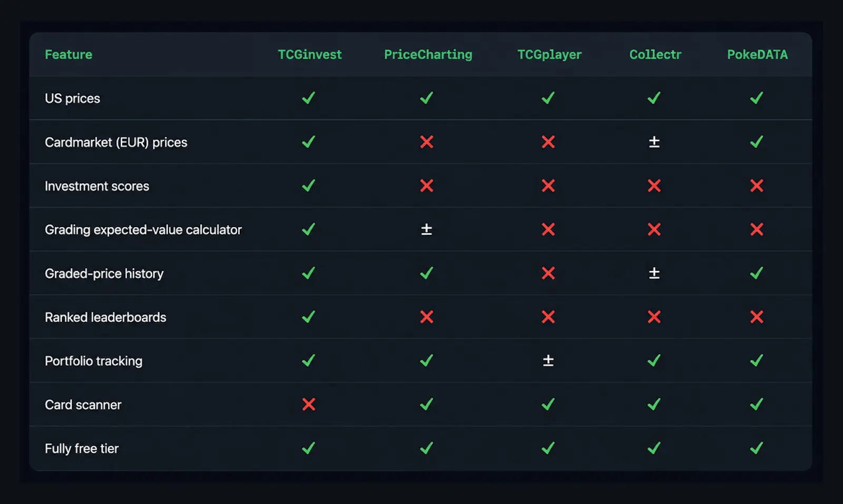843x504 pixels.
Task: Click PriceCharting checkmark for Graded-price history
Action: coord(427,273)
